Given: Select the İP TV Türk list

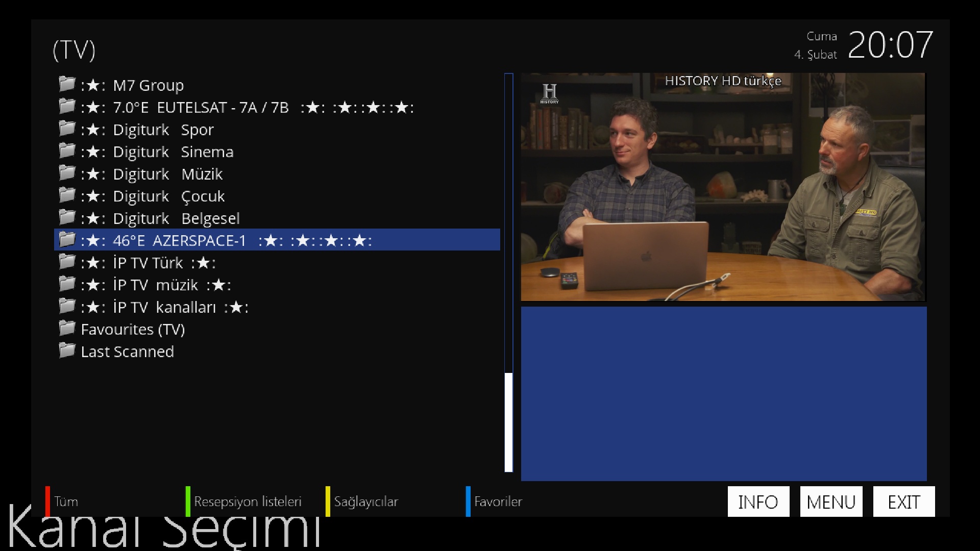Looking at the screenshot, I should point(277,262).
